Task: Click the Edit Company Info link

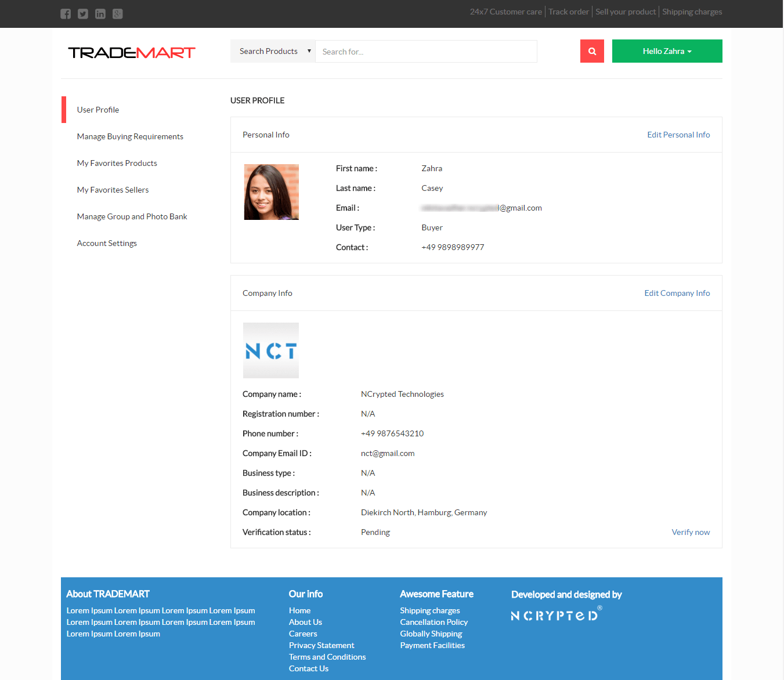Action: (677, 293)
